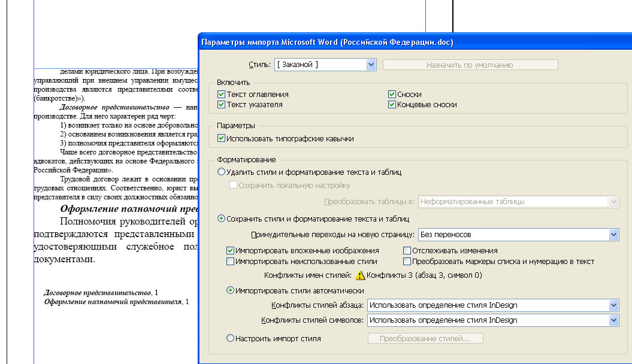Enable Отслеживать изменения checkbox
The image size is (632, 364).
pyautogui.click(x=407, y=250)
